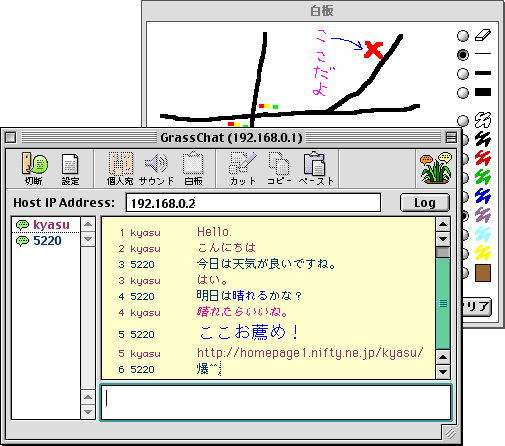Select the eraser radio button in whiteboard

[463, 36]
